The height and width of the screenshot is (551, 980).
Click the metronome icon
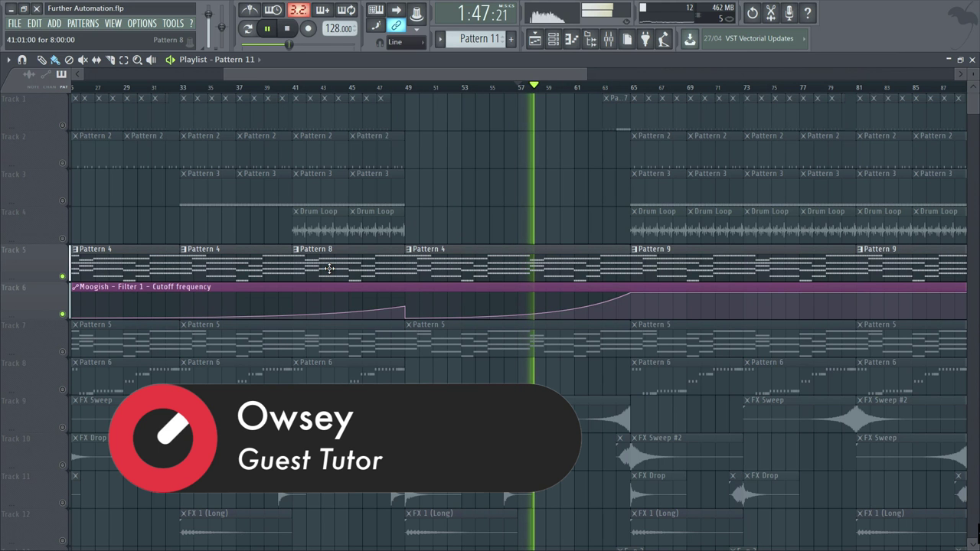tap(250, 10)
